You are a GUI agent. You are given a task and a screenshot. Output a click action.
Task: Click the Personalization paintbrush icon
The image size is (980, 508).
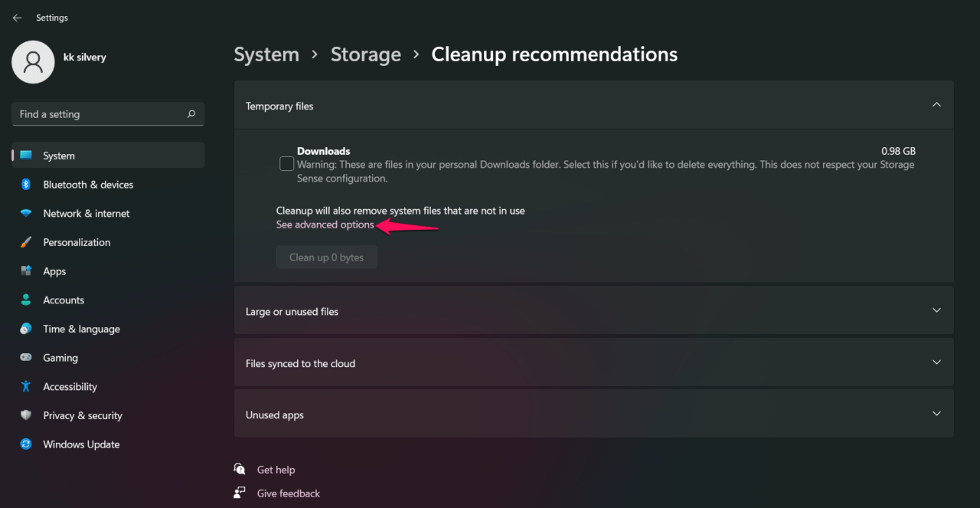coord(26,242)
